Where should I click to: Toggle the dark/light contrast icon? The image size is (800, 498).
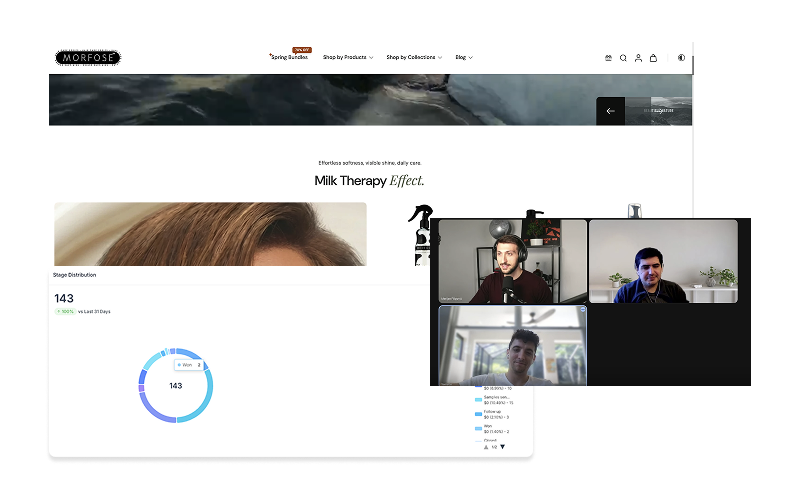pos(681,58)
